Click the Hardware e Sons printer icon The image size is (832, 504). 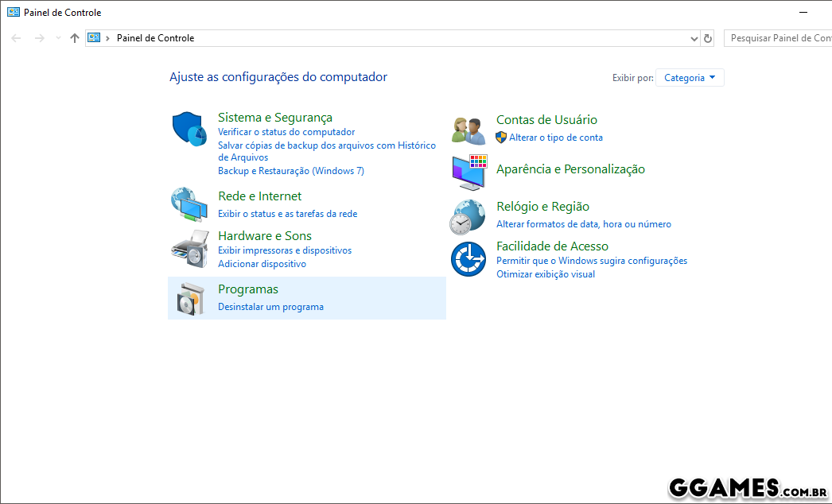[x=189, y=249]
